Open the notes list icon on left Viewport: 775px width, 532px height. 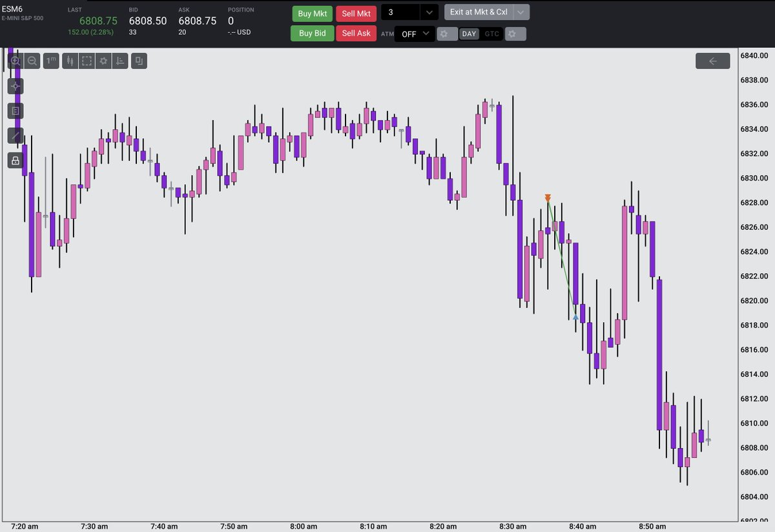(15, 111)
